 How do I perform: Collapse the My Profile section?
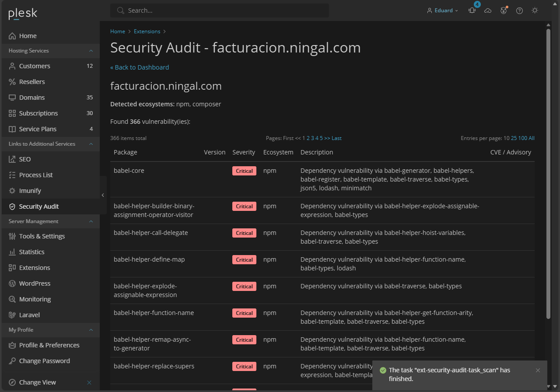[91, 329]
